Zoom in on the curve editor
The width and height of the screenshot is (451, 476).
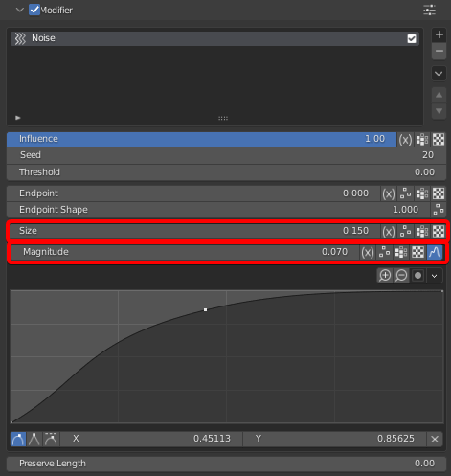(x=385, y=275)
